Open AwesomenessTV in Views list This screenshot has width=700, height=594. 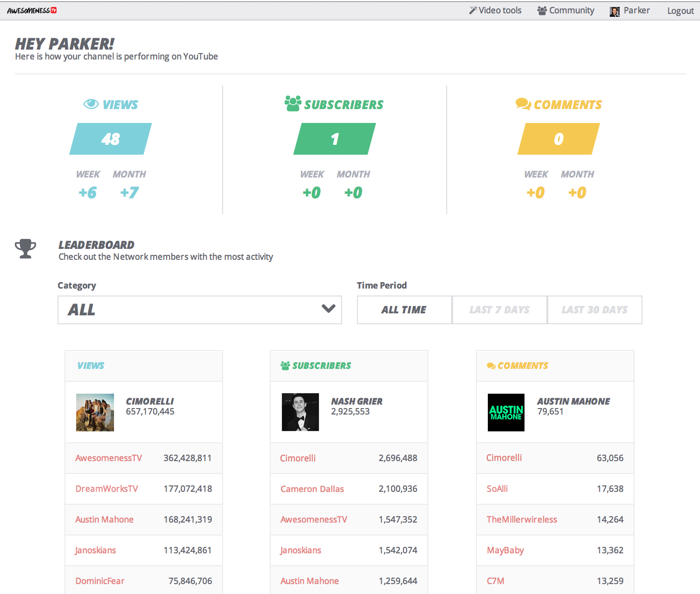point(109,458)
